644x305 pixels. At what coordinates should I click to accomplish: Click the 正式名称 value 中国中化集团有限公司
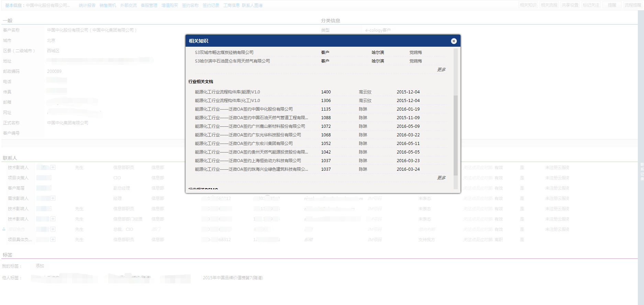tap(68, 123)
